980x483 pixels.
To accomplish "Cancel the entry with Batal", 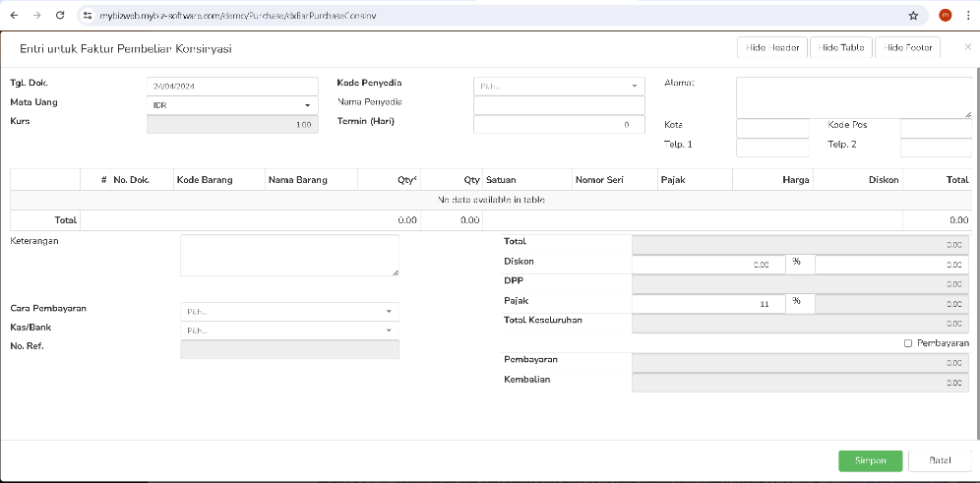I will coord(940,460).
